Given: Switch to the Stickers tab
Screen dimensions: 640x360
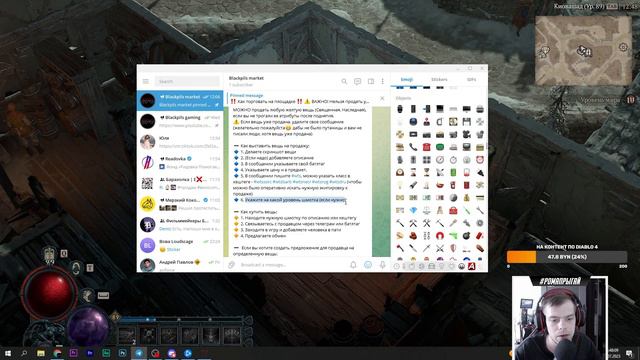Looking at the screenshot, I should 439,79.
